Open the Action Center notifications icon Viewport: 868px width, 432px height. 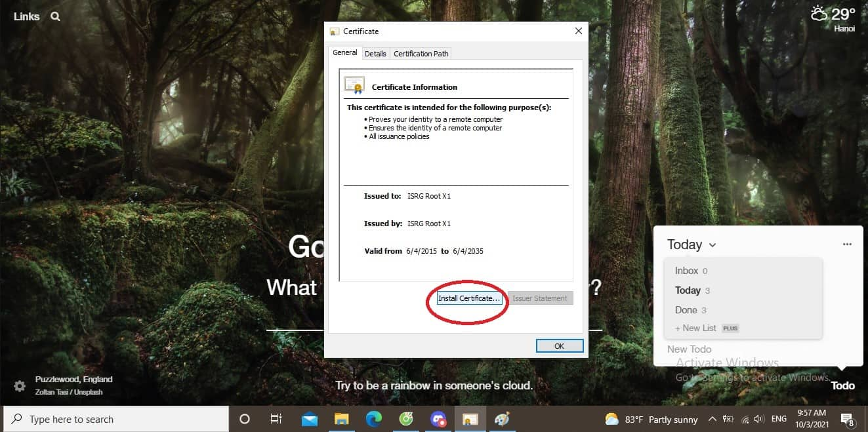coord(846,419)
